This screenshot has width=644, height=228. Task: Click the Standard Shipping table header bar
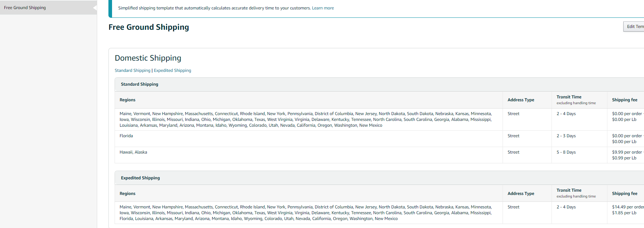click(x=379, y=84)
